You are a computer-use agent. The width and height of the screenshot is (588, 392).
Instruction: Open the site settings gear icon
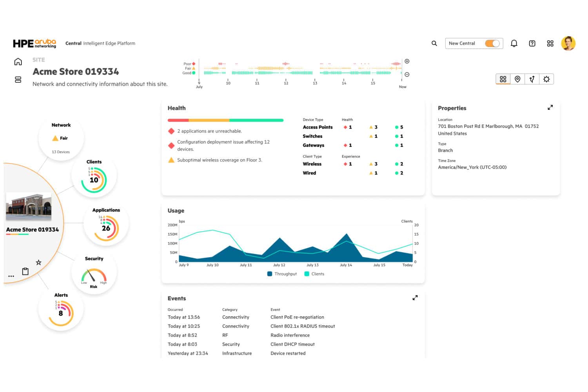(x=546, y=79)
